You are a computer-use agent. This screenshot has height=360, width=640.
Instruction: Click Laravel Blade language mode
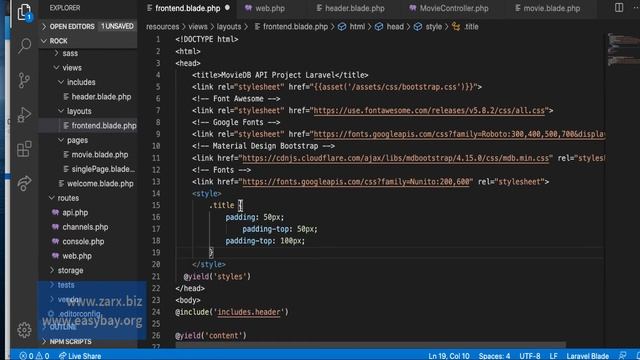587,356
